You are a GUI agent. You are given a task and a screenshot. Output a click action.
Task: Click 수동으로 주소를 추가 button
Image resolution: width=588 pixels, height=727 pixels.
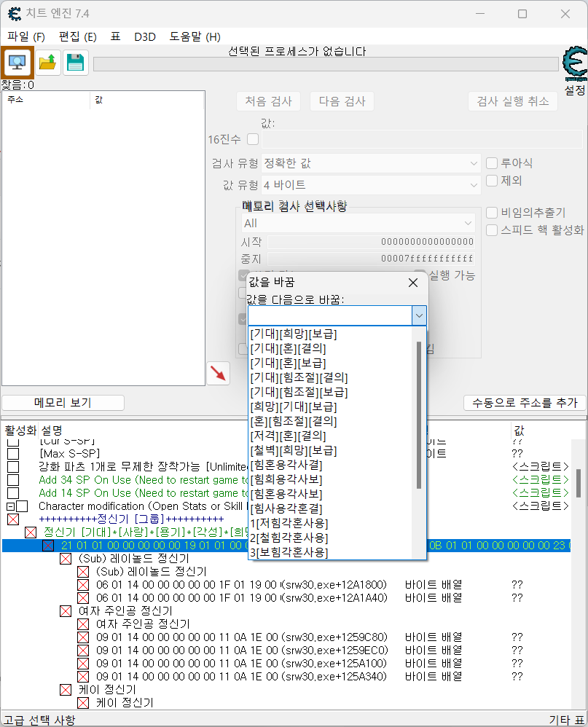click(x=525, y=403)
